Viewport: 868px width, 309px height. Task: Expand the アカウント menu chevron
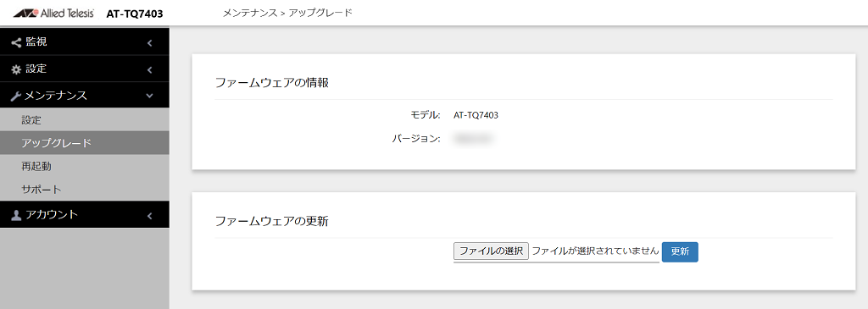[149, 216]
